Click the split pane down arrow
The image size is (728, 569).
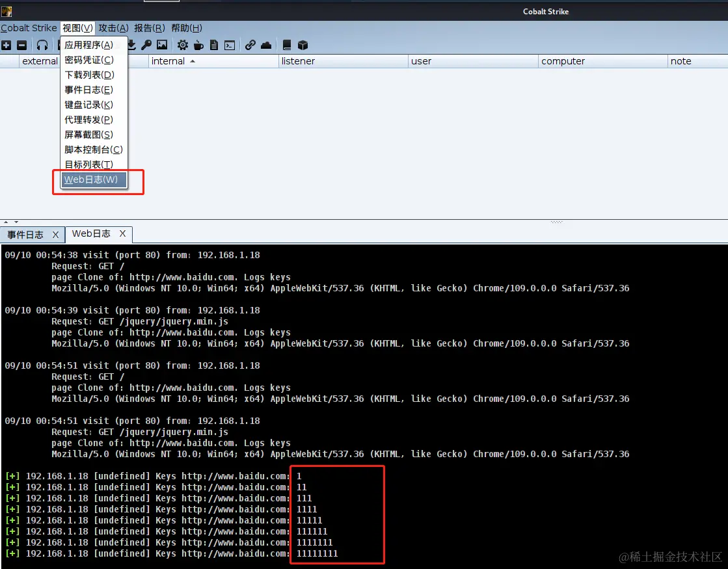16,222
